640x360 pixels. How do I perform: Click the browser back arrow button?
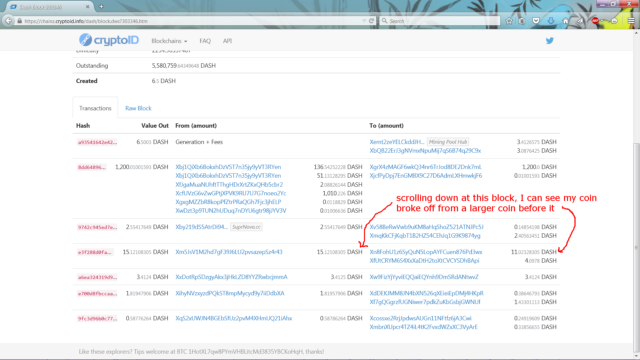point(8,21)
